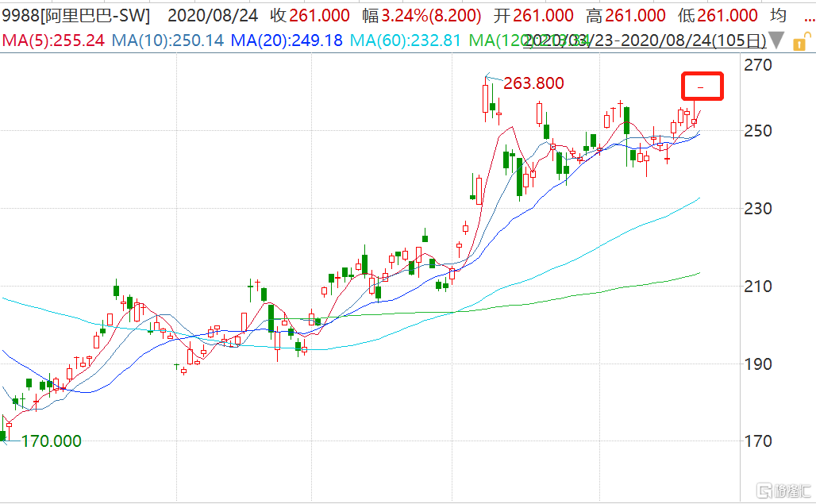
Task: Click the 263.800 high price annotation
Action: (533, 83)
